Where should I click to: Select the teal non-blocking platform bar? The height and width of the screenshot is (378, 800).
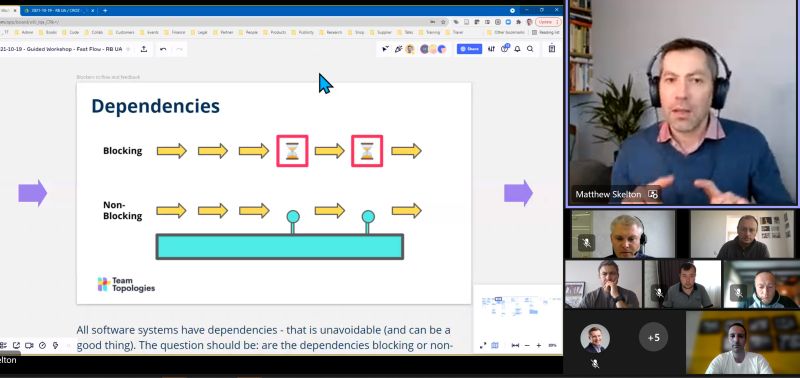tap(280, 247)
